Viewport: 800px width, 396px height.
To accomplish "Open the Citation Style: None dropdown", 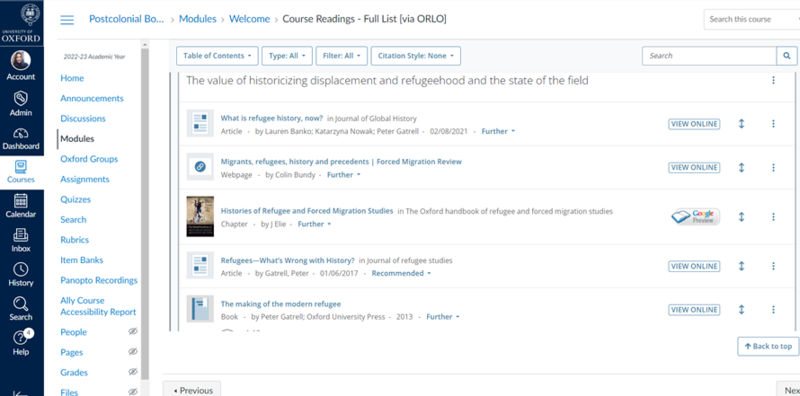I will [x=416, y=56].
